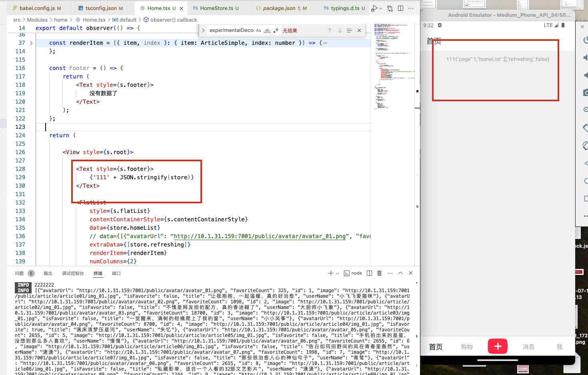
Task: Click emulator volume up icon
Action: (x=586, y=58)
